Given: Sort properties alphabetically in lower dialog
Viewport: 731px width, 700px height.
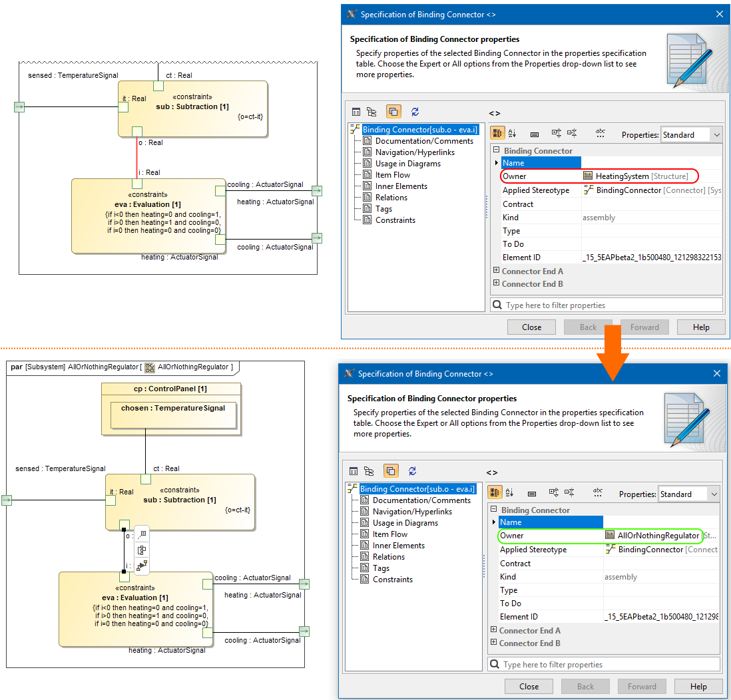Looking at the screenshot, I should click(509, 492).
